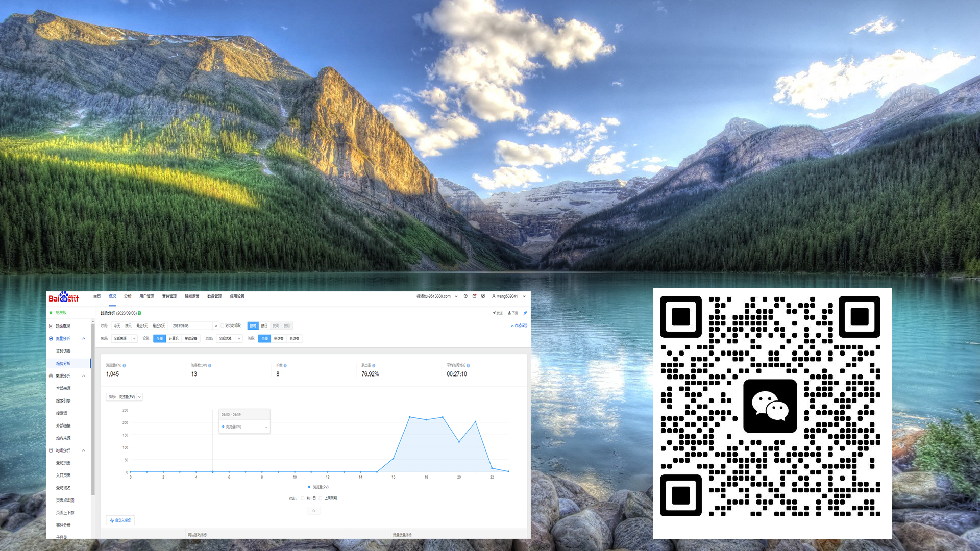Enable the 对比时间段 checkbox
The width and height of the screenshot is (980, 551).
[x=223, y=325]
